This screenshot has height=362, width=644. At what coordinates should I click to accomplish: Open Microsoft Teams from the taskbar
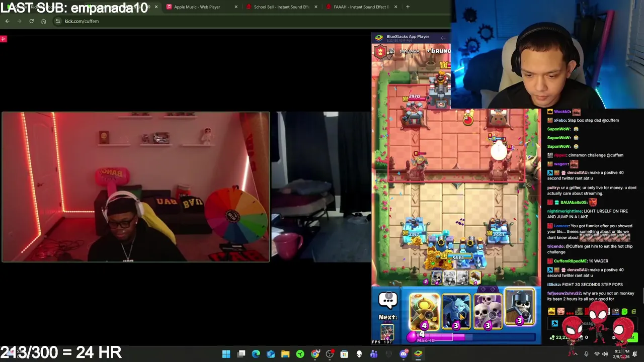[374, 354]
